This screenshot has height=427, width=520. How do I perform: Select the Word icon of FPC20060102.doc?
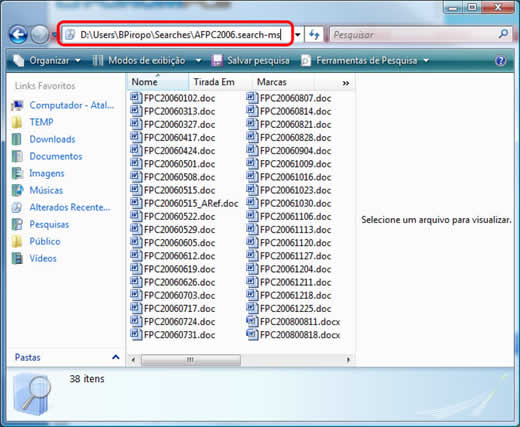pyautogui.click(x=136, y=98)
